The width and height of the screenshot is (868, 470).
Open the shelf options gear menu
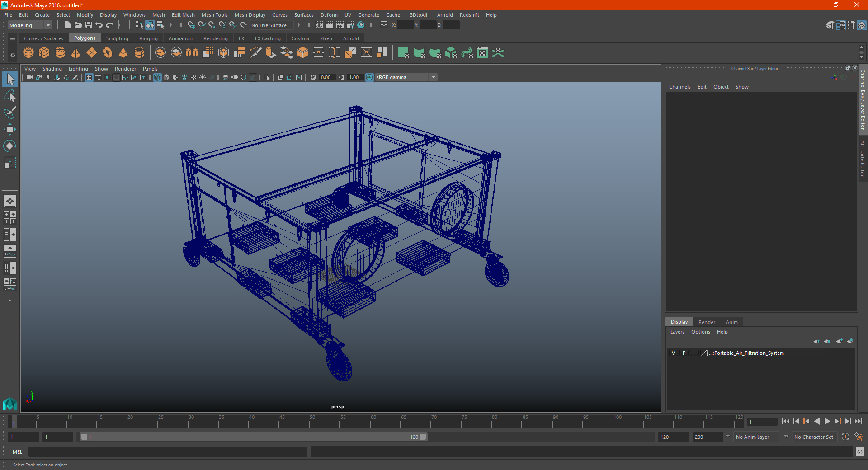point(13,55)
